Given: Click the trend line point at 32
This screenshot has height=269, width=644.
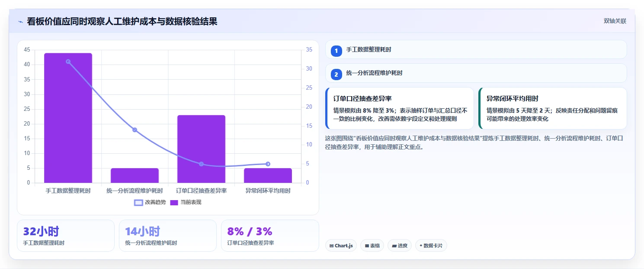Looking at the screenshot, I should [x=68, y=62].
